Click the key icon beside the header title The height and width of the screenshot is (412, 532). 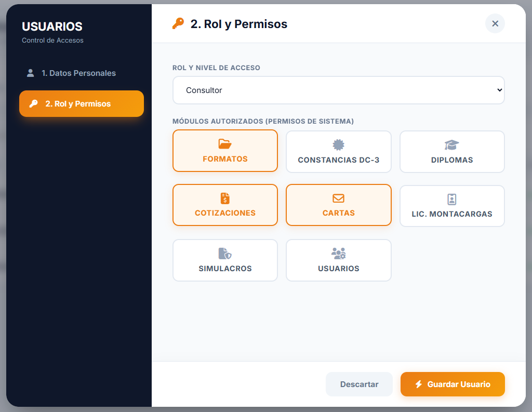click(178, 24)
